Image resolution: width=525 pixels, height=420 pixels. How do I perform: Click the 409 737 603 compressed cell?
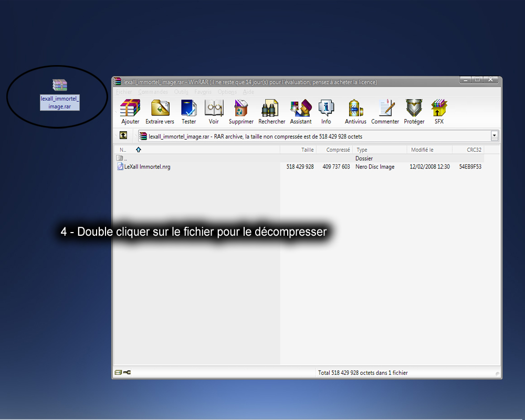336,166
